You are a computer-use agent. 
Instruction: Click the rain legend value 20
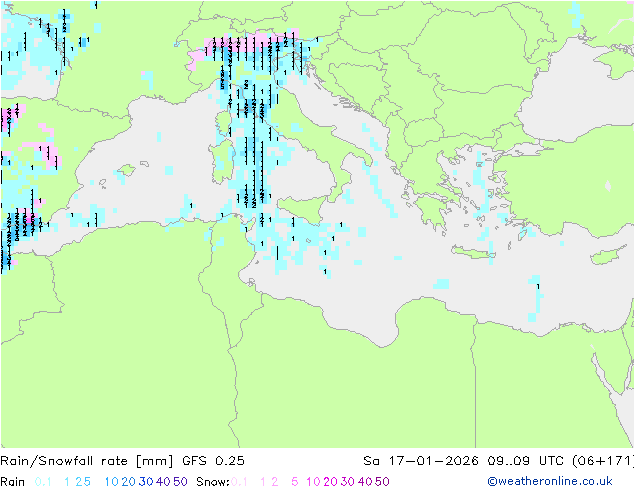coord(129,482)
